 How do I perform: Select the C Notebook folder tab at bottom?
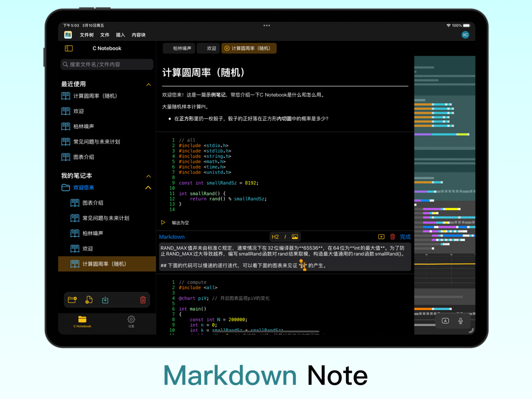[82, 321]
